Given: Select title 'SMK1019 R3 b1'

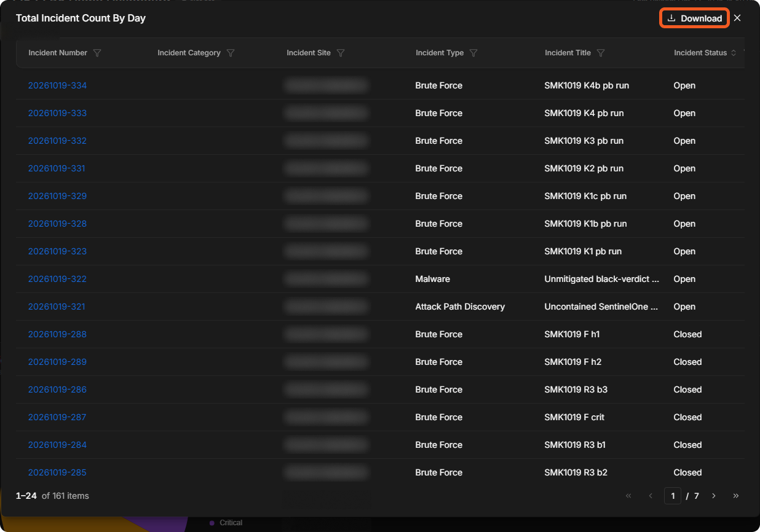Looking at the screenshot, I should (576, 445).
